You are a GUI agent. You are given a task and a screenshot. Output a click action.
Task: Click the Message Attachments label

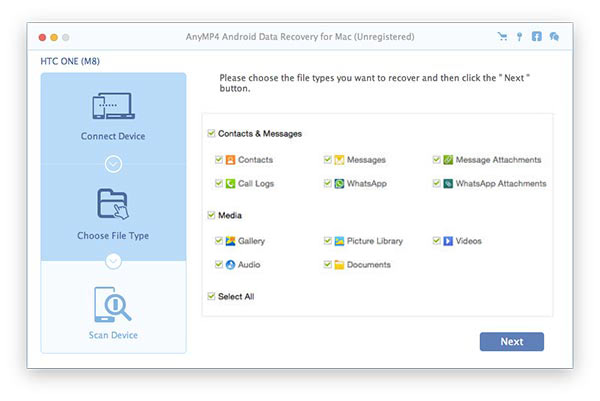point(498,160)
